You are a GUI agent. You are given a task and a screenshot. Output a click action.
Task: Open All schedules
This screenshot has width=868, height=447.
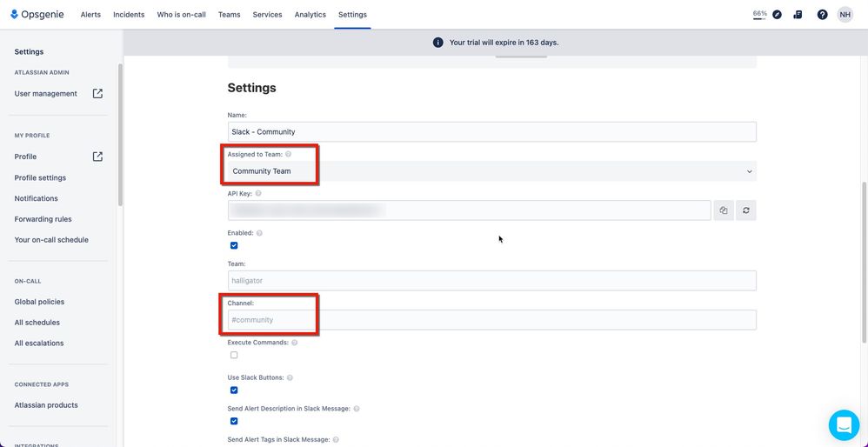(x=37, y=323)
